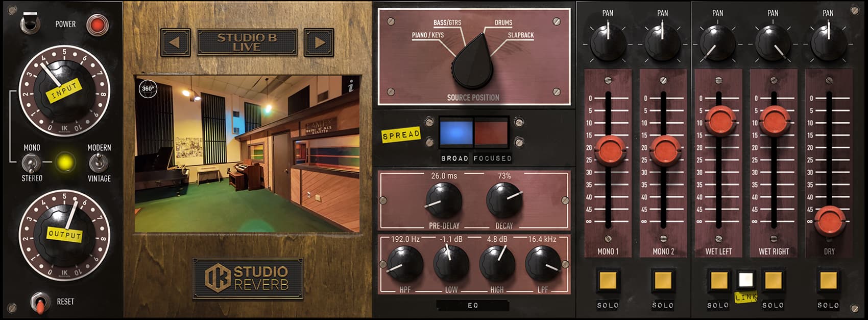868x320 pixels.
Task: Select the Focused spread option
Action: tap(492, 132)
